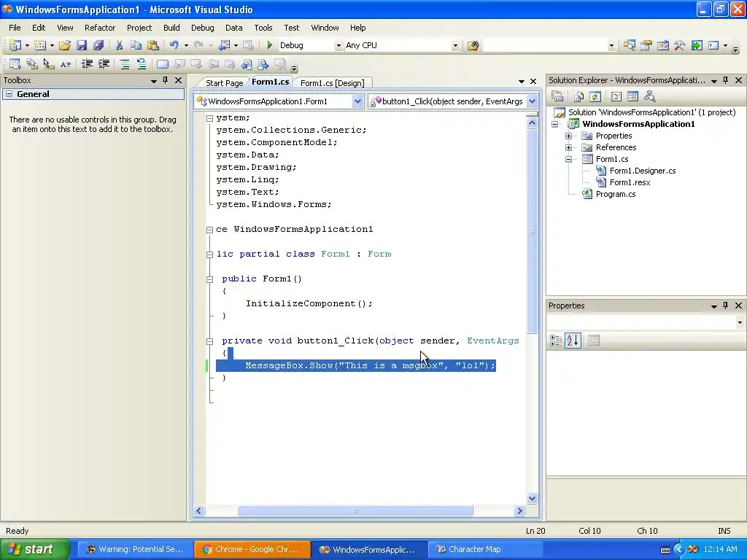Click the Copy toolbar icon
The width and height of the screenshot is (747, 560).
(136, 45)
